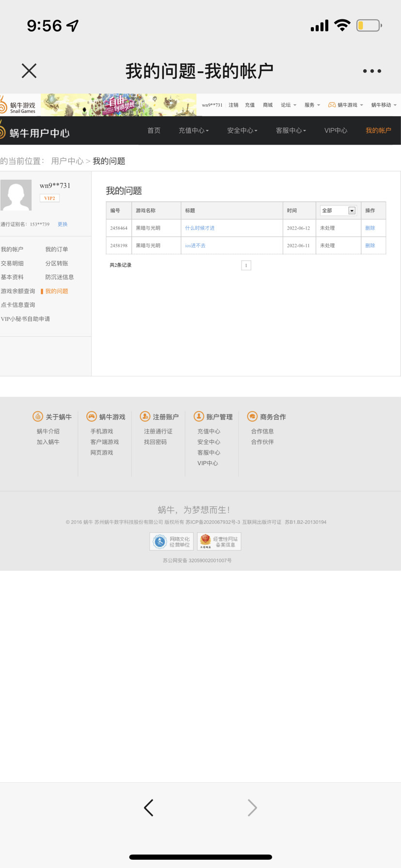Open the 全部 status filter dropdown
Image resolution: width=401 pixels, height=868 pixels.
point(338,211)
